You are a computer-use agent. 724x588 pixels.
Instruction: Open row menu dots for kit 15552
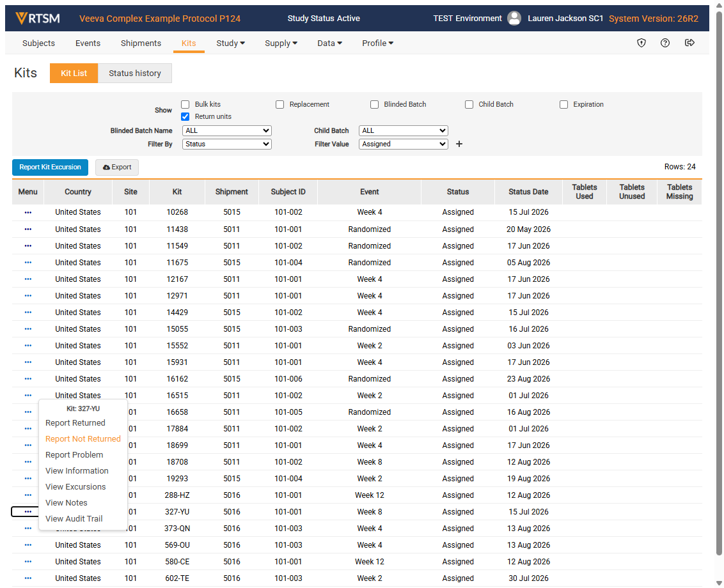pos(28,346)
